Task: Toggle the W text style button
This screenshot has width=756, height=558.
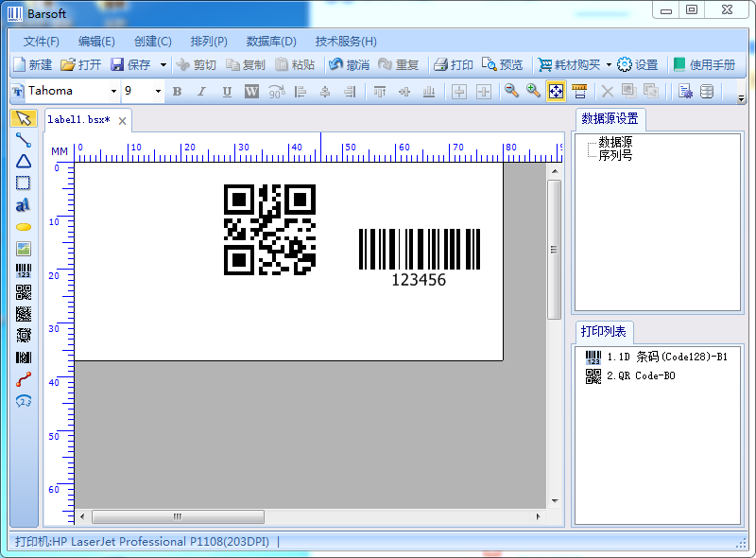Action: pos(251,91)
